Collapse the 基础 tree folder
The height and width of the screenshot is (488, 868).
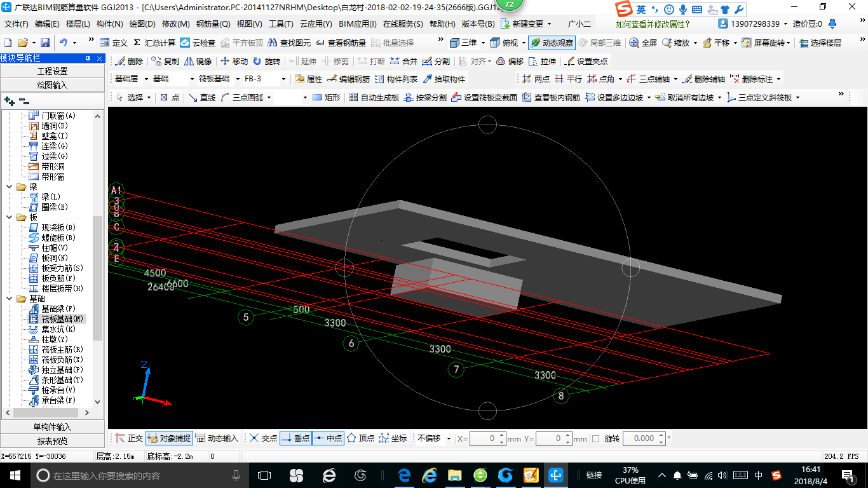[x=10, y=299]
